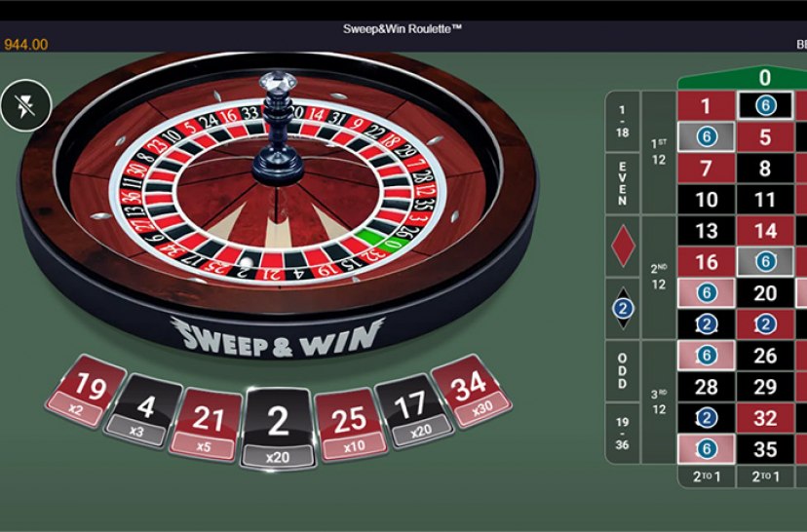Click the 6 chip on number 17
Screen dimensions: 807x532
(x=765, y=261)
